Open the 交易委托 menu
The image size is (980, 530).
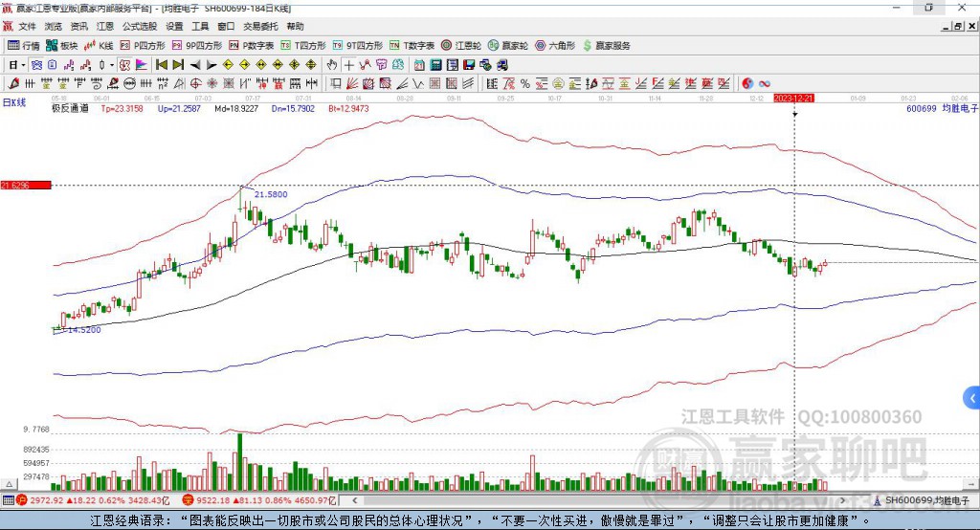(x=260, y=26)
